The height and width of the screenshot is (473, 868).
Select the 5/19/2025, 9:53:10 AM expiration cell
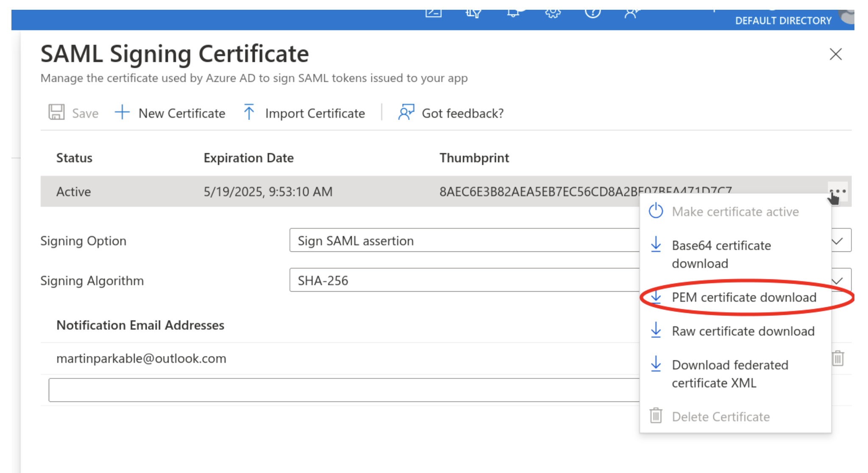268,192
